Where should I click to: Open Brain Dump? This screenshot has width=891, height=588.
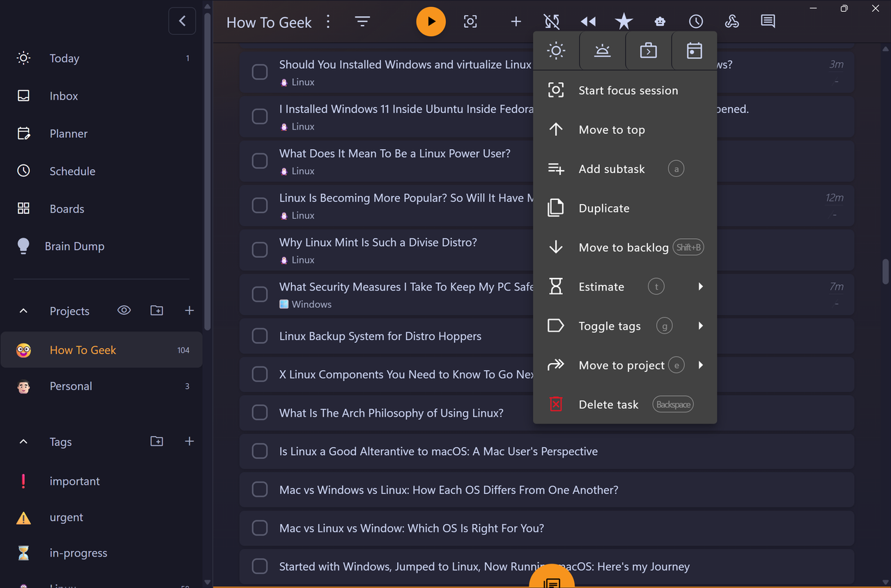[x=102, y=247]
